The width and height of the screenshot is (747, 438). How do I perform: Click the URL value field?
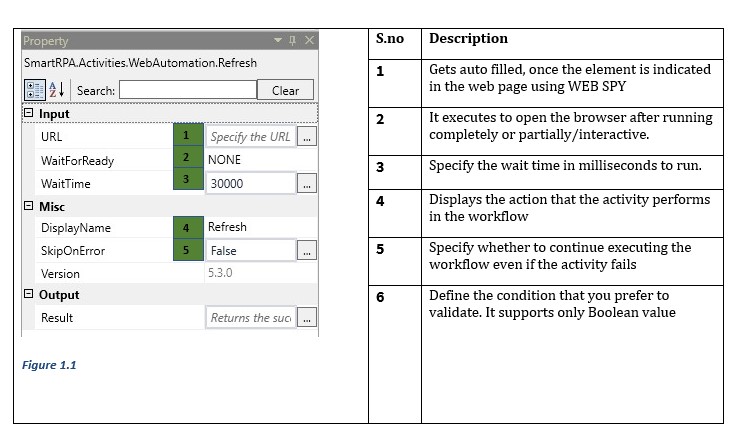[251, 137]
